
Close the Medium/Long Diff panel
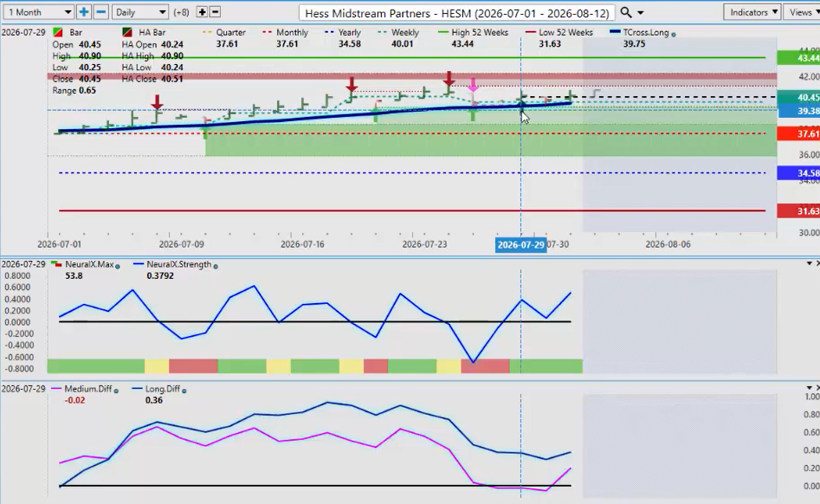point(818,388)
